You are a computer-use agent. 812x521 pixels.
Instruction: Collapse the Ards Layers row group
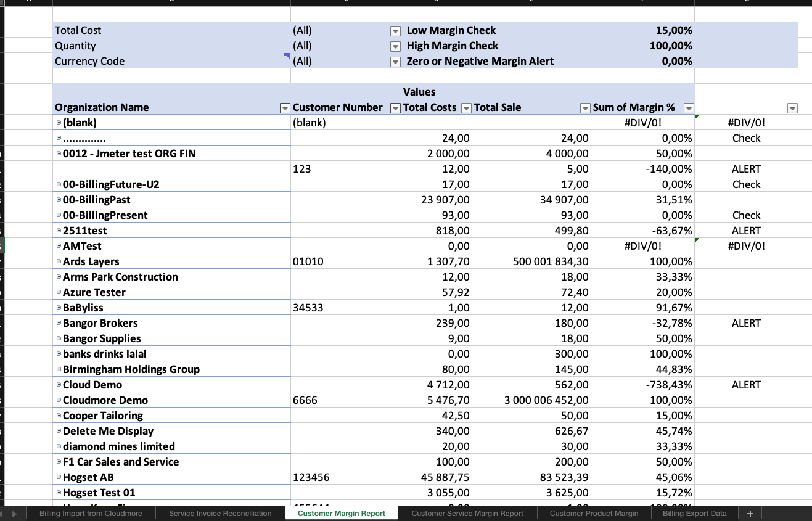(59, 262)
